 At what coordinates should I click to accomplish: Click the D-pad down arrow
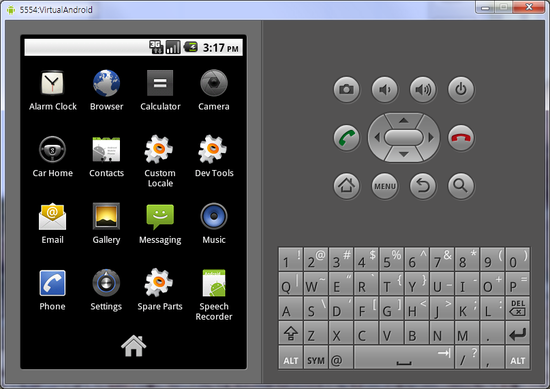(x=404, y=154)
